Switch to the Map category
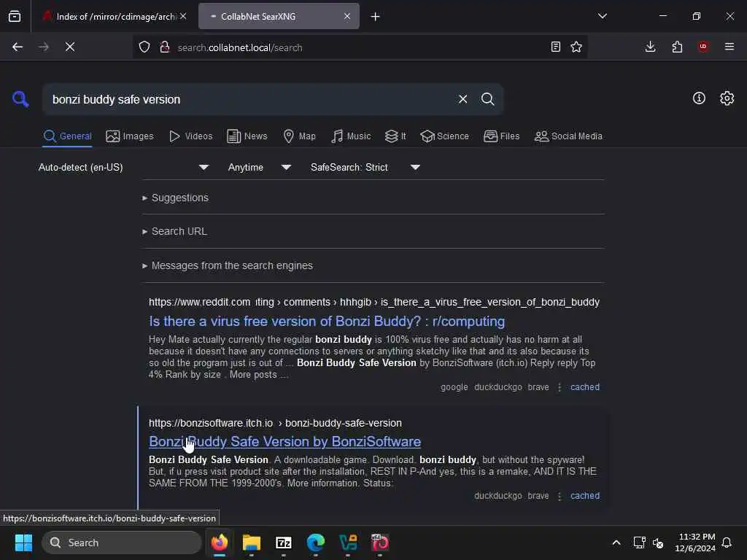The width and height of the screenshot is (747, 560). coord(299,136)
